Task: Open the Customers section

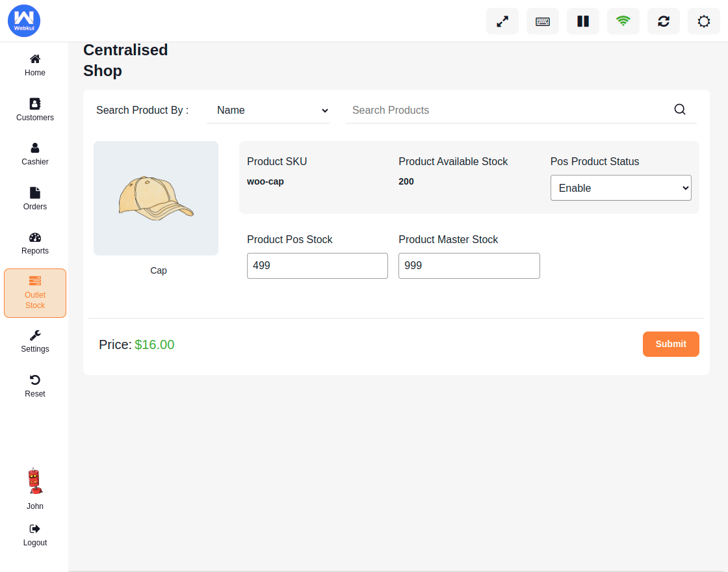Action: 35,109
